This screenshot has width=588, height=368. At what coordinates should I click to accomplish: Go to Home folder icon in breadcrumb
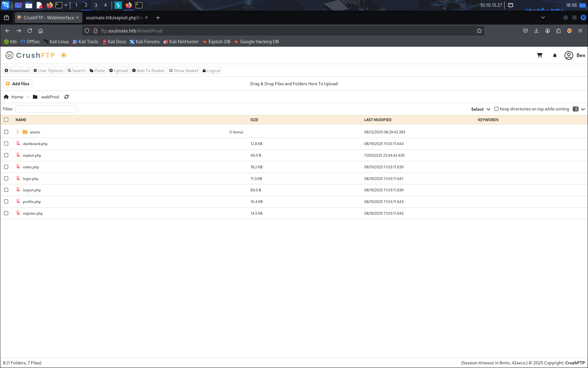coord(6,97)
